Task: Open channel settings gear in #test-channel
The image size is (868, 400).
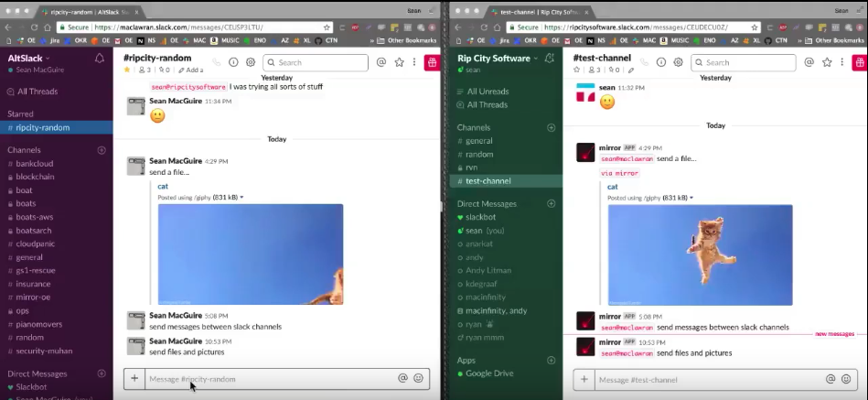Action: point(678,62)
